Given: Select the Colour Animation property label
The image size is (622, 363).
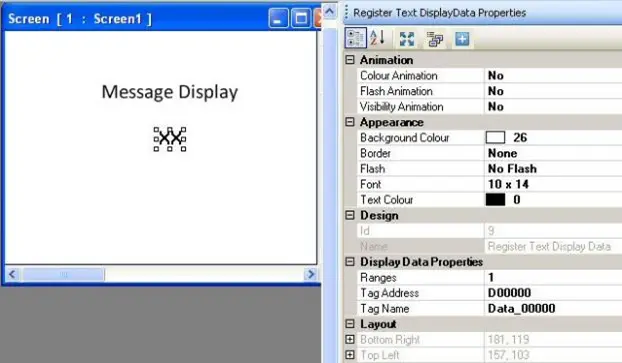Looking at the screenshot, I should (399, 75).
